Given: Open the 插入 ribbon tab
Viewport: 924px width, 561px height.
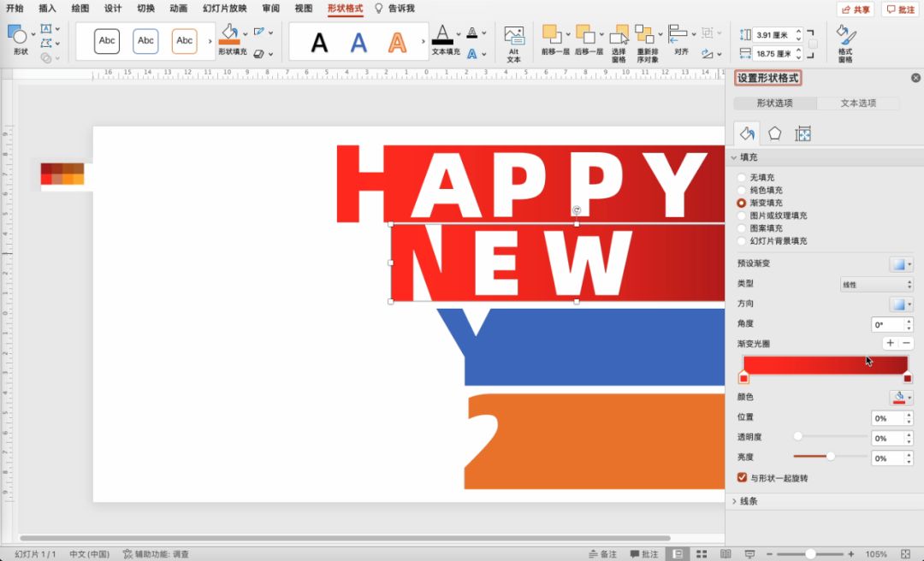Looking at the screenshot, I should coord(47,9).
